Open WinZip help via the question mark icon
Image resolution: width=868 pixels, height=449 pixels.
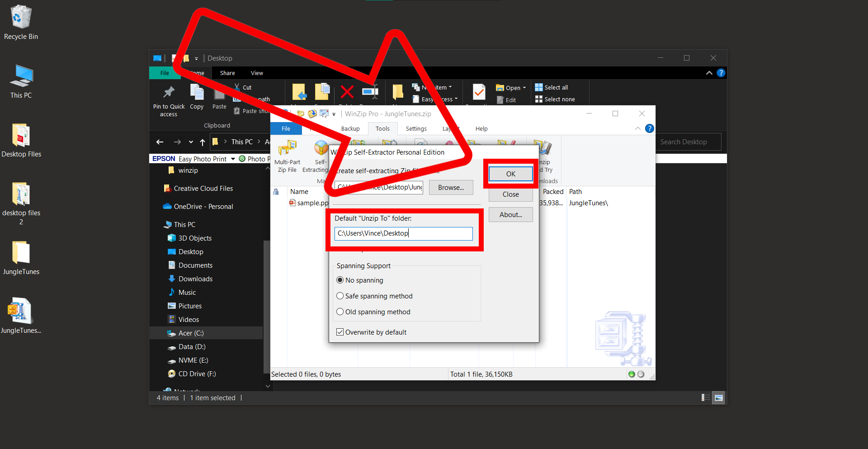[x=650, y=128]
